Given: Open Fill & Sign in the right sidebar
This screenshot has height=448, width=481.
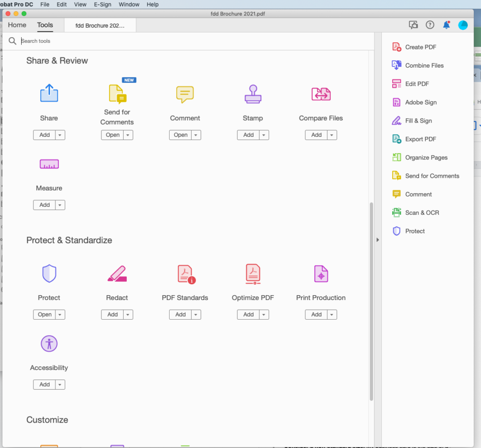Looking at the screenshot, I should click(x=411, y=121).
